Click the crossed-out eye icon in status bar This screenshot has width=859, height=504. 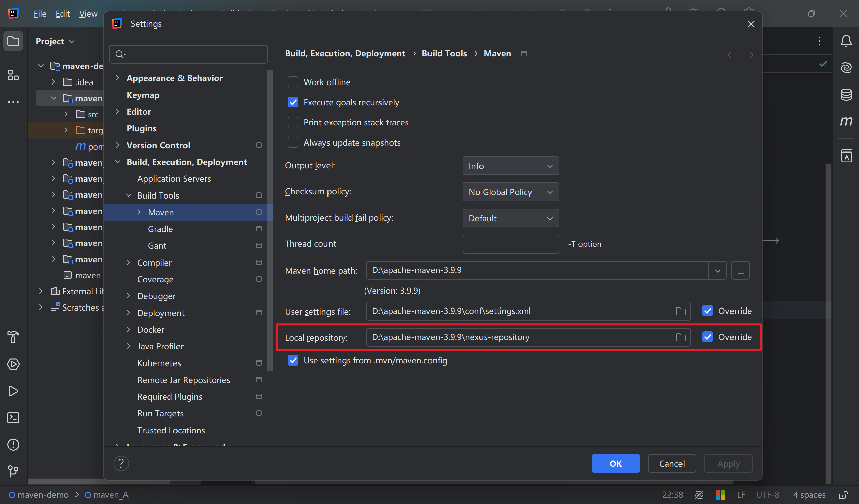point(699,495)
